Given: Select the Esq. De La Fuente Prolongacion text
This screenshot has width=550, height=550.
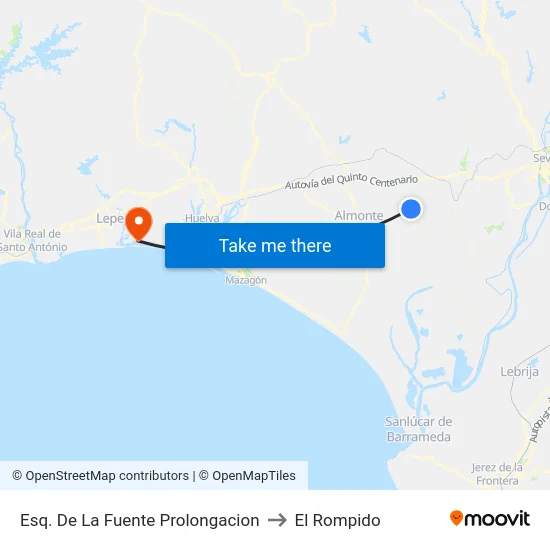Looking at the screenshot, I should click(x=140, y=520).
